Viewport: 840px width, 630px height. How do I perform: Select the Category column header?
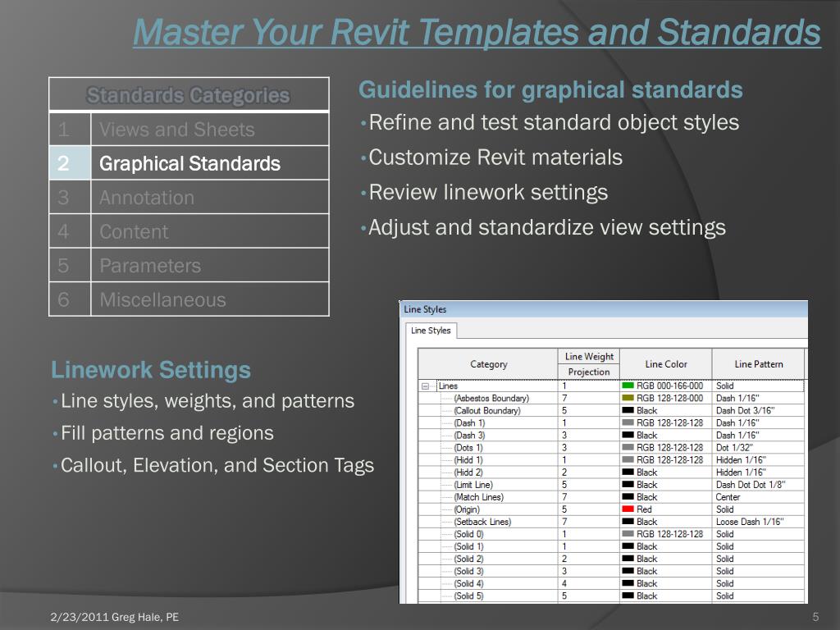tap(488, 364)
